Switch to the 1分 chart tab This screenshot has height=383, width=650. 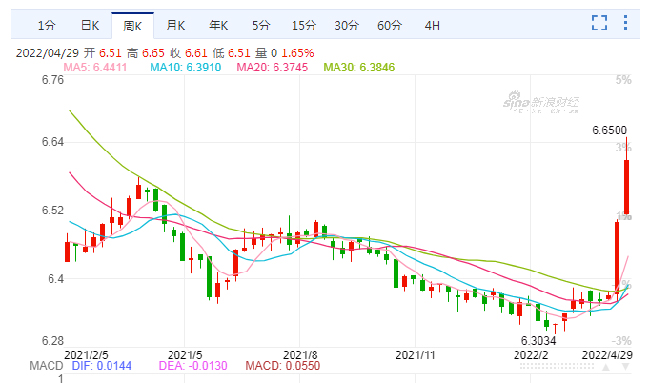point(46,26)
